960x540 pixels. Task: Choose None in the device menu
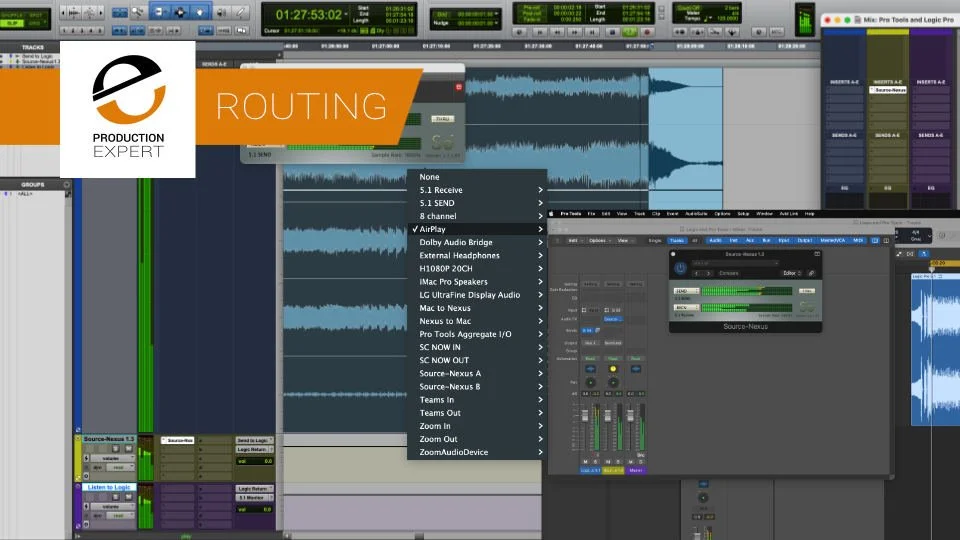477,176
